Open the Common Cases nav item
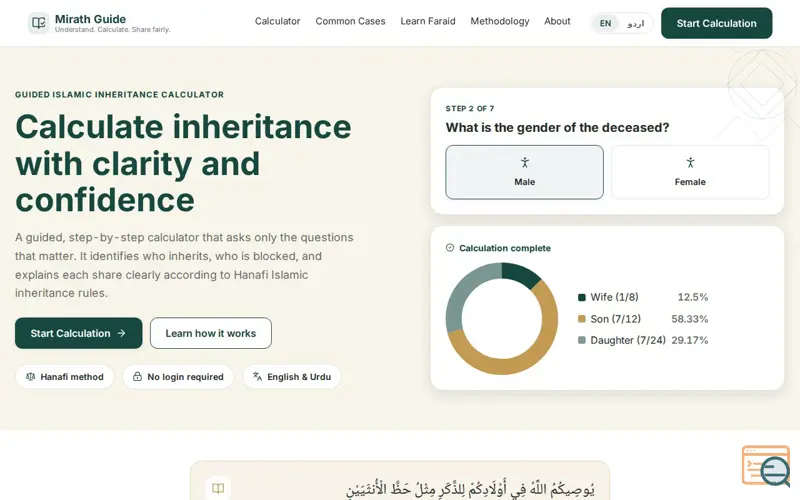Screen dimensions: 800x500 [351, 21]
